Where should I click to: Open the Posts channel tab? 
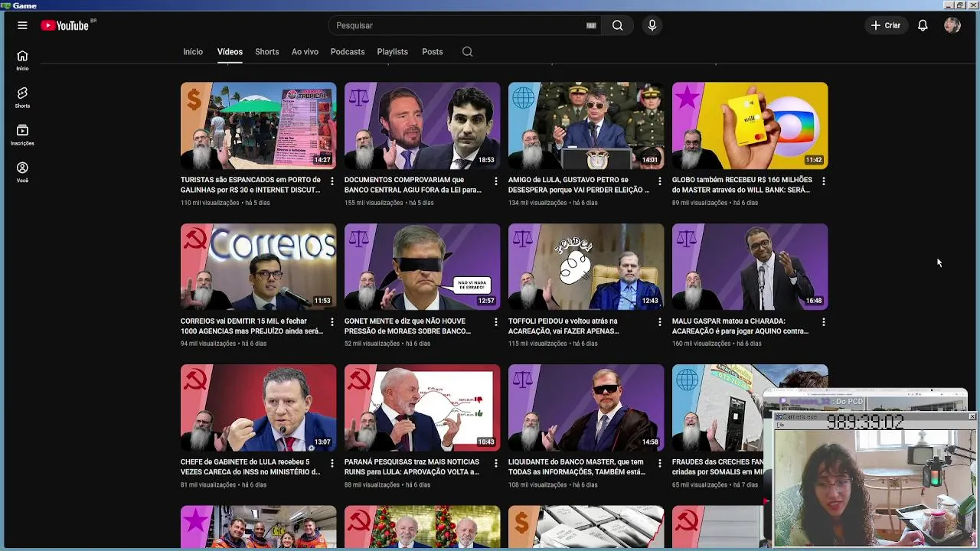[432, 52]
